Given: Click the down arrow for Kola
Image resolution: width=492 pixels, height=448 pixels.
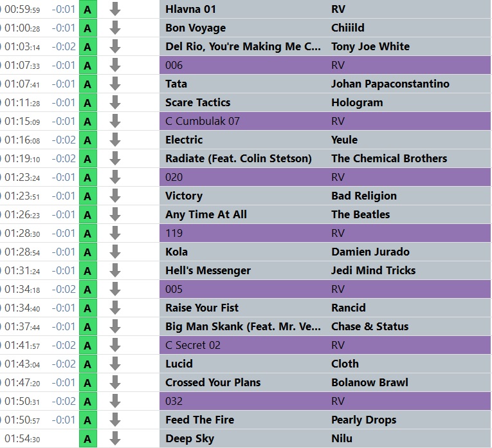Looking at the screenshot, I should pos(115,252).
